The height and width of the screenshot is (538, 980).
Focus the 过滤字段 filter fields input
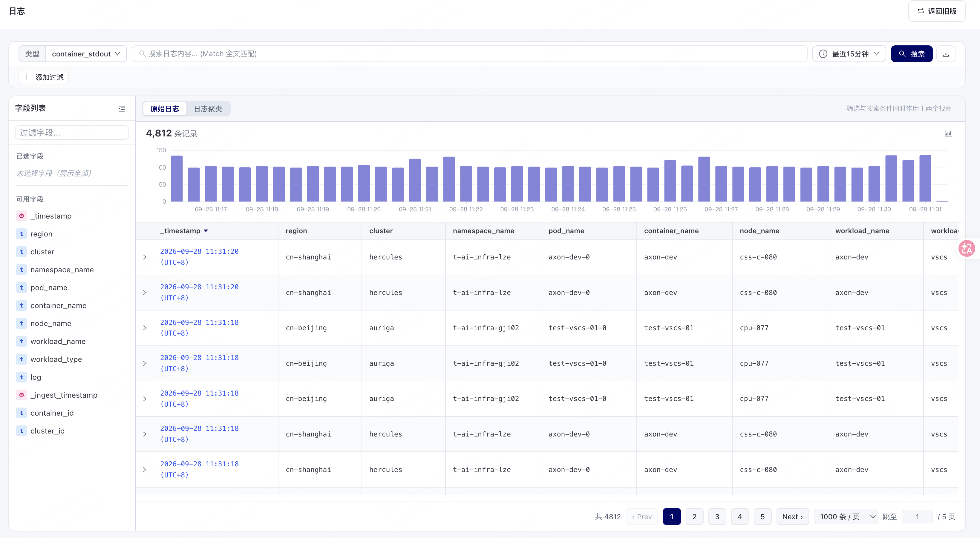[x=72, y=133]
